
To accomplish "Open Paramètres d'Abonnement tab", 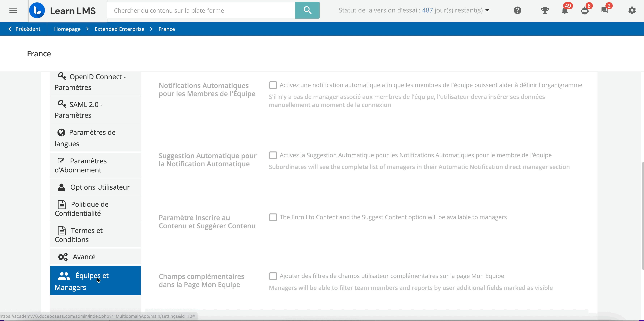I will point(96,165).
